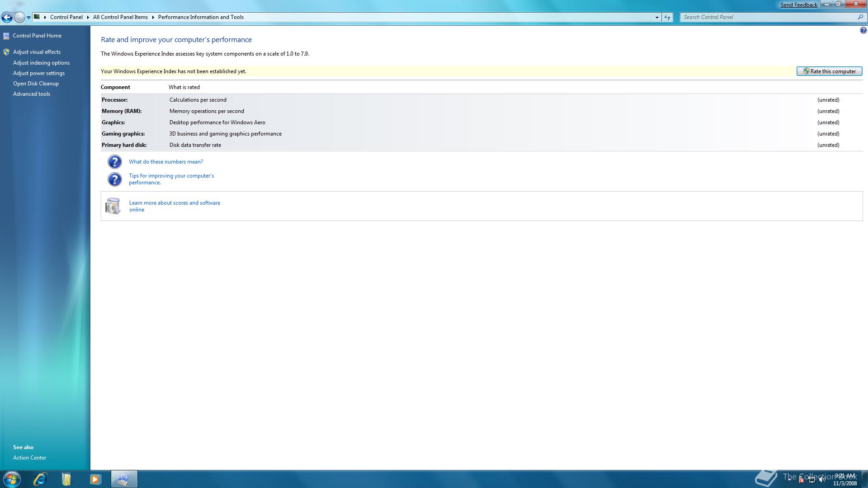Click What do these numbers mean link
This screenshot has width=868, height=488.
[x=166, y=162]
